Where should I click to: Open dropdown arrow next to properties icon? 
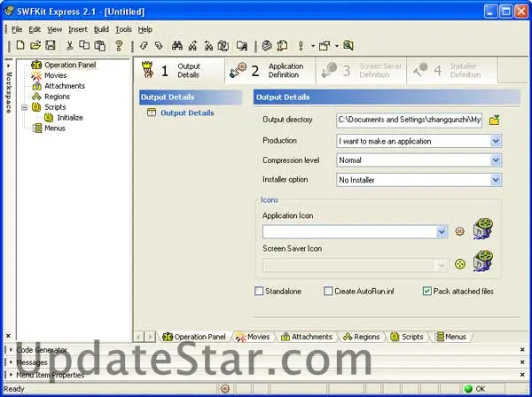coord(337,45)
